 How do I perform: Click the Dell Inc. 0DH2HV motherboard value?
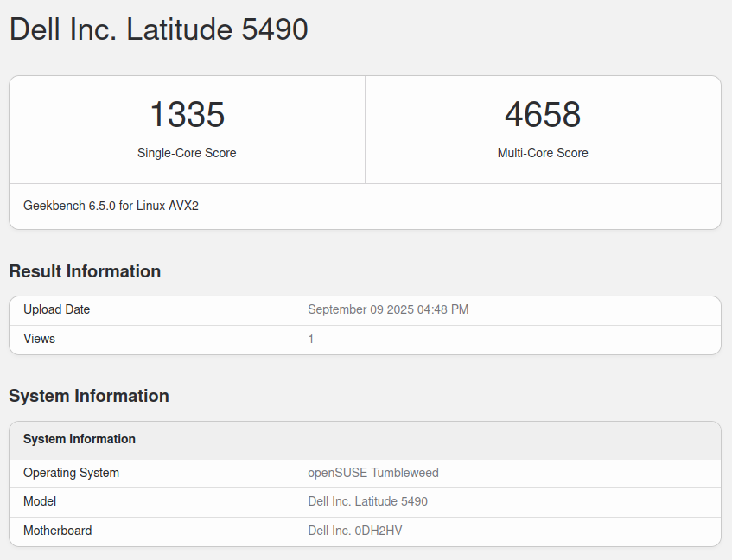pyautogui.click(x=354, y=531)
